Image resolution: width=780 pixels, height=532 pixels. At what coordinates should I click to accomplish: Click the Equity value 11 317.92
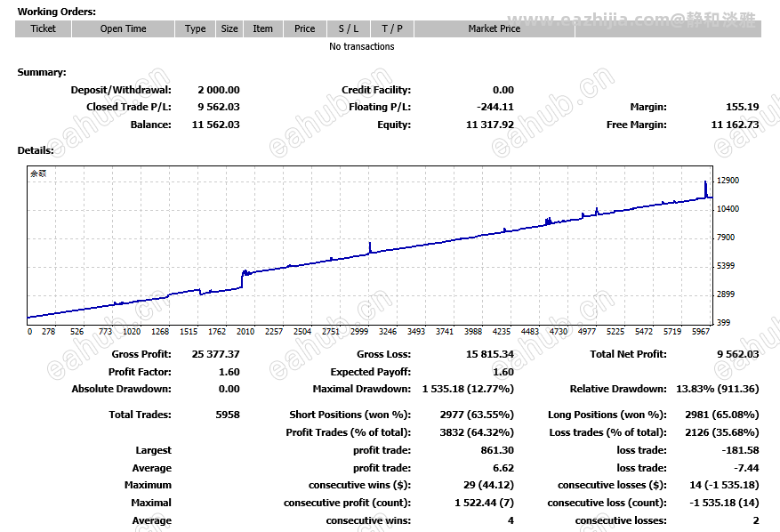(x=490, y=125)
